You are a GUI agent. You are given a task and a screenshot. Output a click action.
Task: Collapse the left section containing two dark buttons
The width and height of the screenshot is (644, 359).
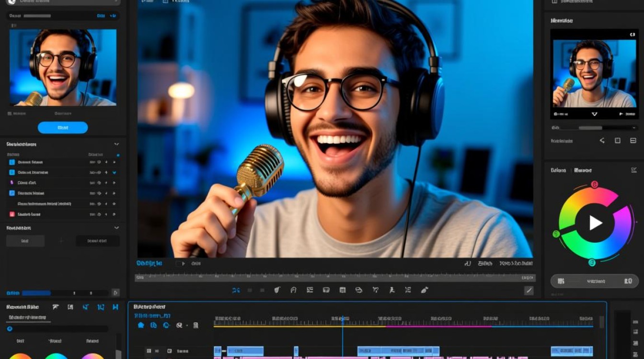point(116,228)
